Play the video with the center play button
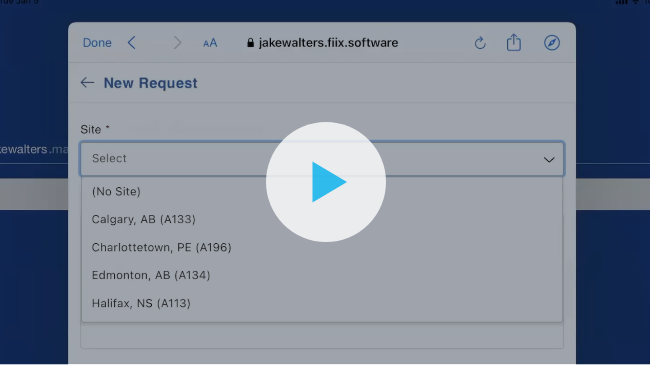 326,182
